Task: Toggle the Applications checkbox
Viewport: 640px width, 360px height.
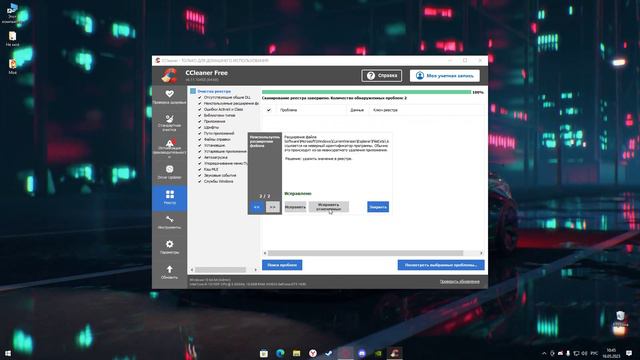Action: [200, 121]
